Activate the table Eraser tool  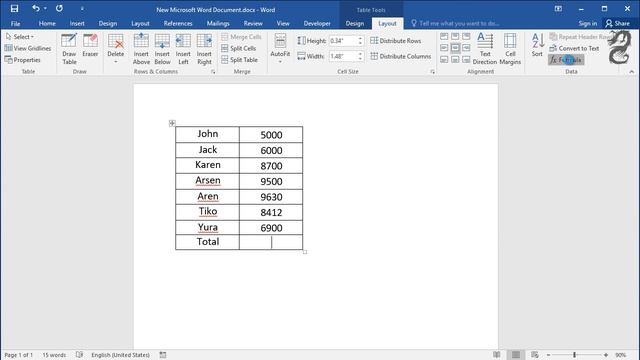pyautogui.click(x=90, y=46)
